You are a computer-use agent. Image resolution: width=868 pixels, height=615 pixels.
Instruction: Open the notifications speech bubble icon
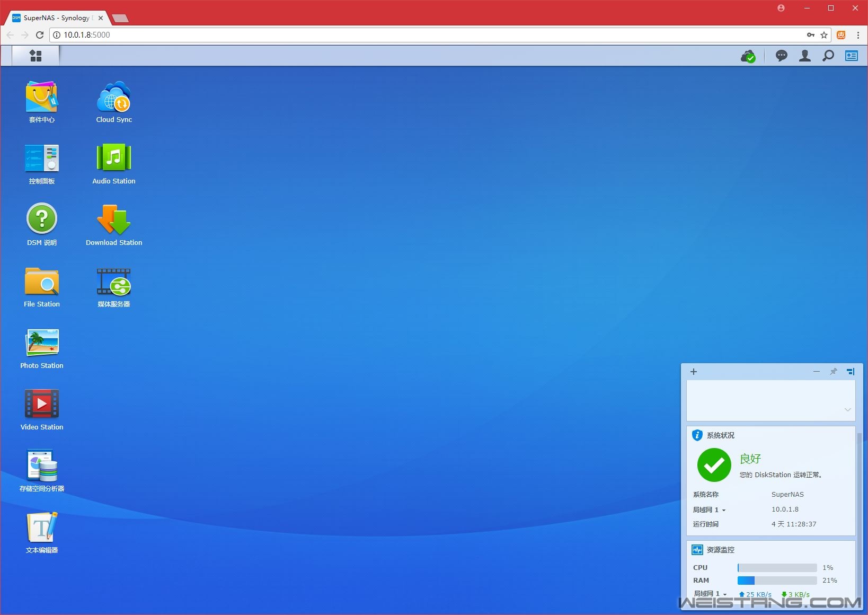pos(782,56)
